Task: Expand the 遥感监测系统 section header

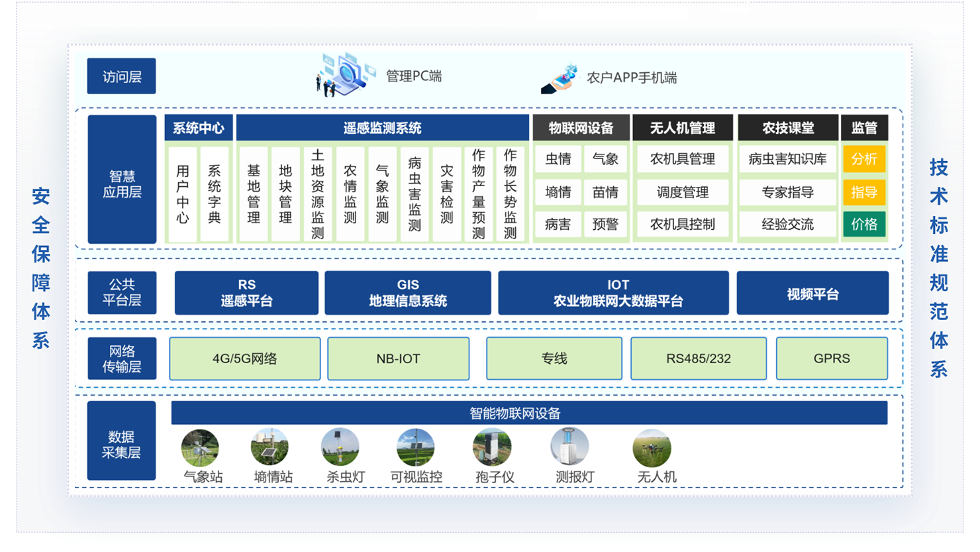Action: (383, 127)
